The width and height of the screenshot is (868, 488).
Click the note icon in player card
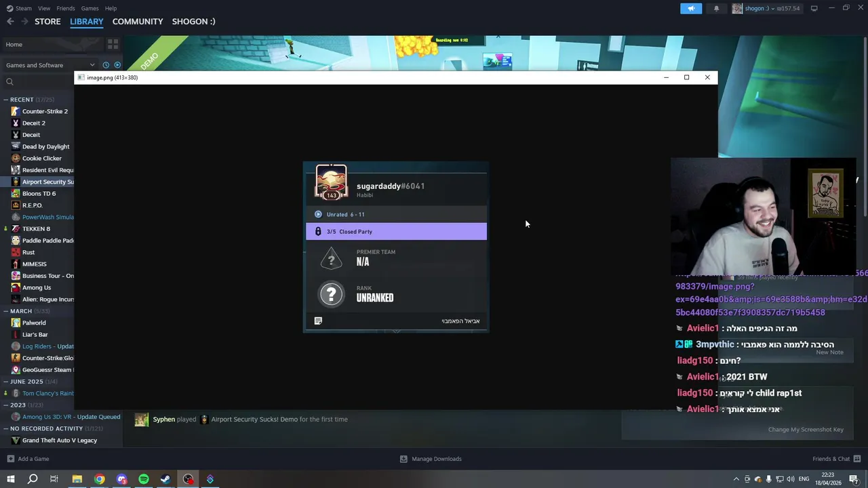coord(318,321)
